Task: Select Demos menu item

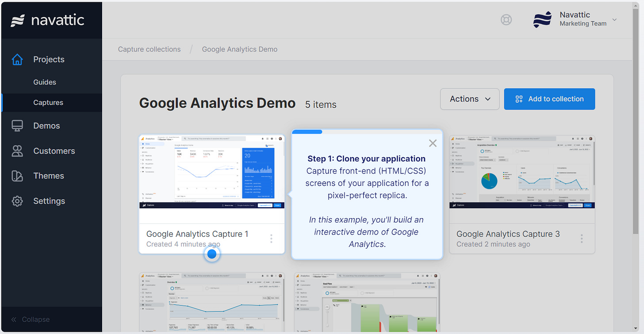Action: tap(46, 126)
